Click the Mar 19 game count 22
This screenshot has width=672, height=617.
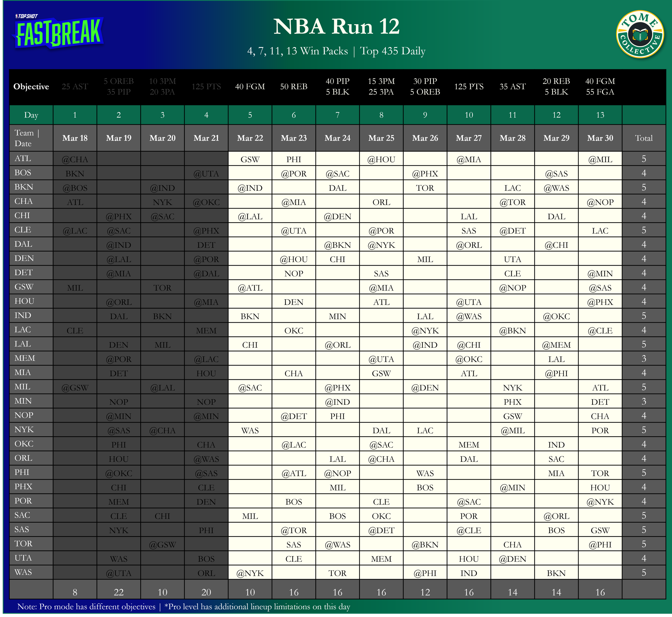click(x=119, y=592)
